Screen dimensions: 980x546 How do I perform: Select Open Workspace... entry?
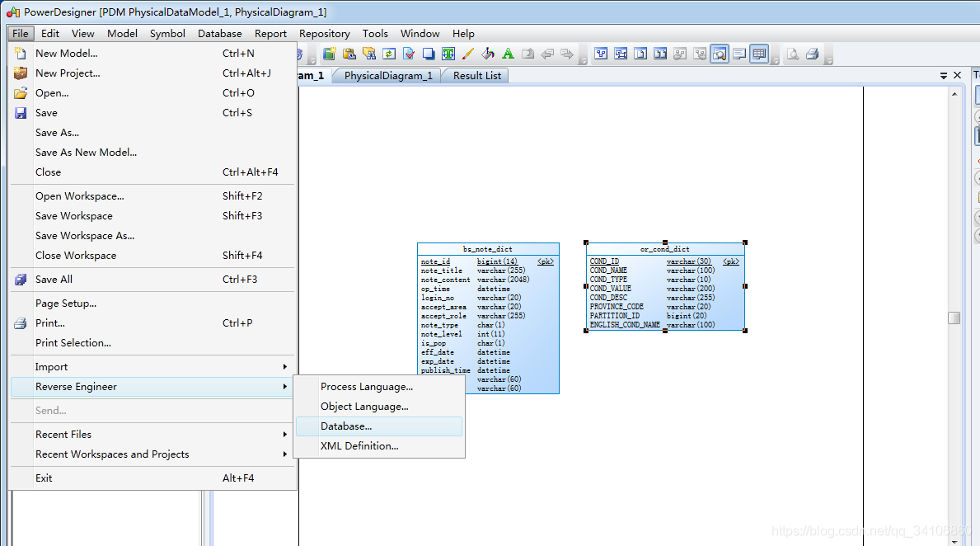click(x=152, y=196)
